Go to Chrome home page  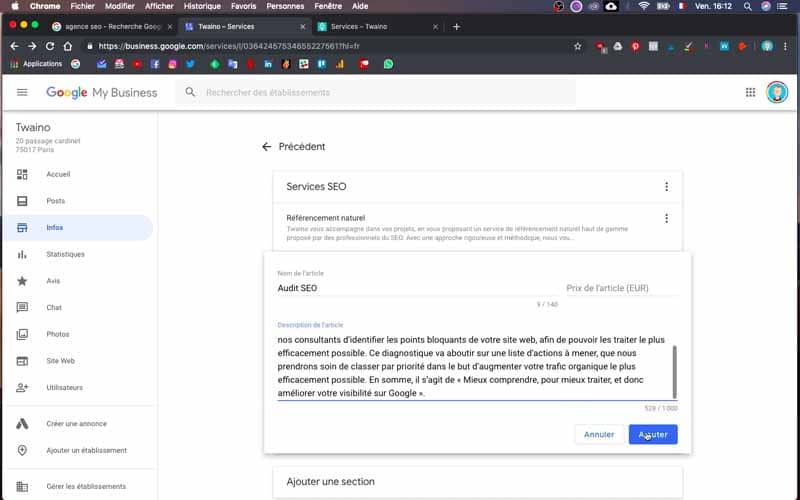67,46
